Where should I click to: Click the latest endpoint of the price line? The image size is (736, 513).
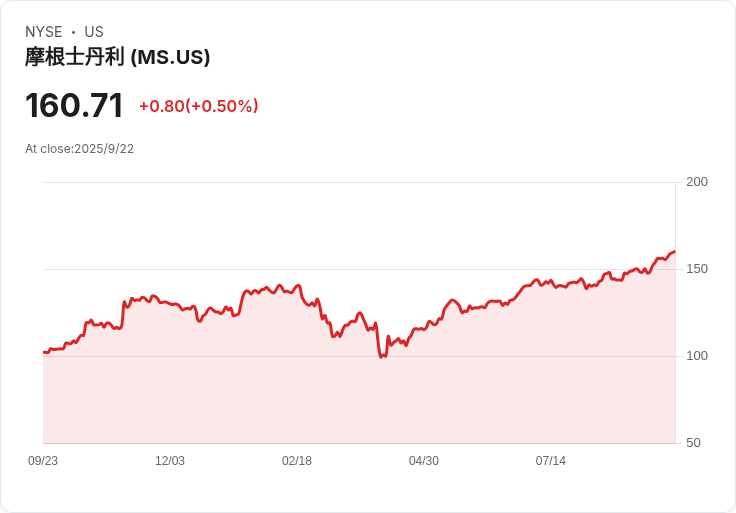coord(674,252)
